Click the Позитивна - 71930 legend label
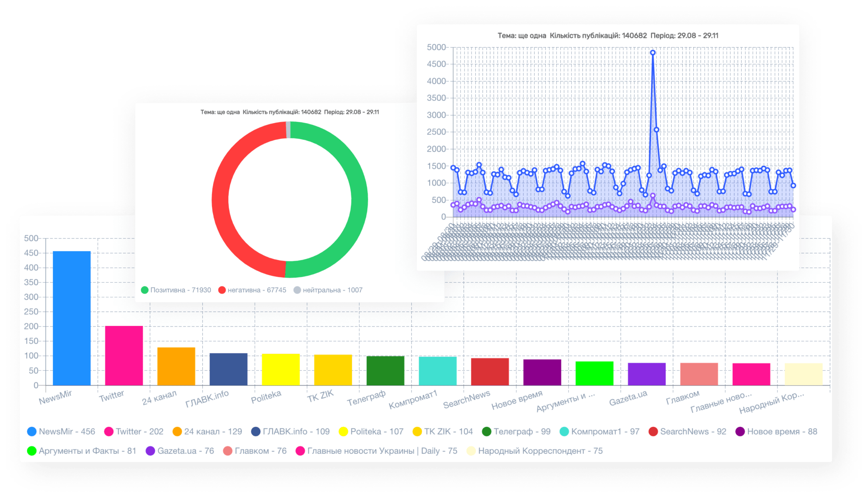Image resolution: width=868 pixels, height=498 pixels. coord(181,290)
